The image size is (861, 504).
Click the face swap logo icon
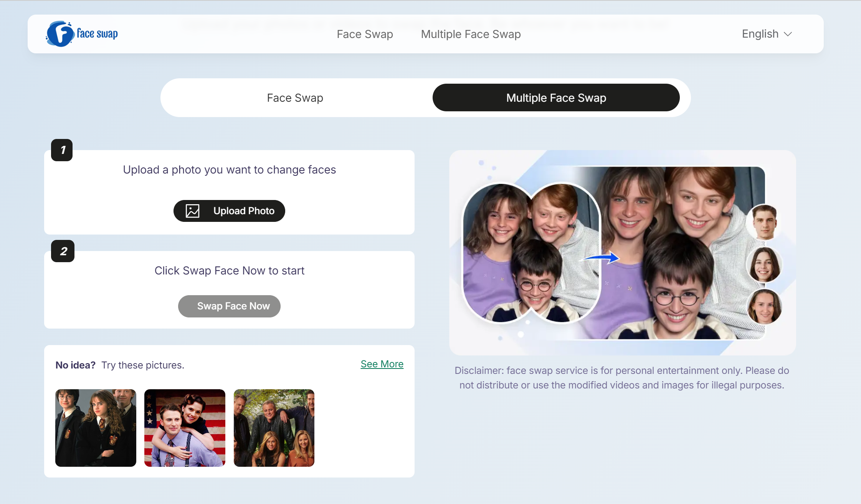pyautogui.click(x=60, y=34)
